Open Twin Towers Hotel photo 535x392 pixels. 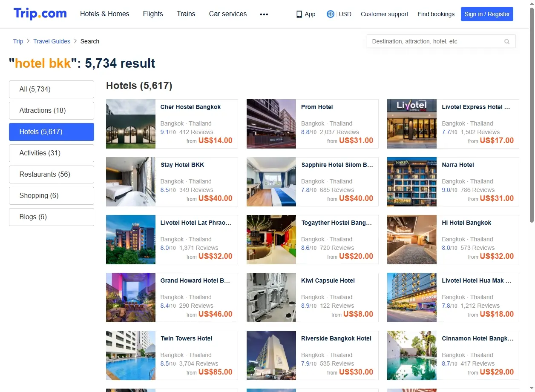(x=131, y=355)
